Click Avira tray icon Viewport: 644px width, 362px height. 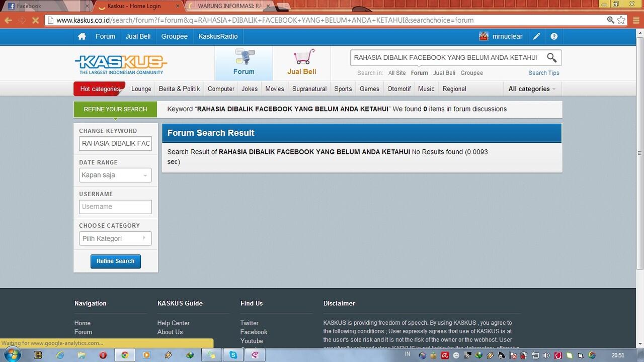point(445,355)
